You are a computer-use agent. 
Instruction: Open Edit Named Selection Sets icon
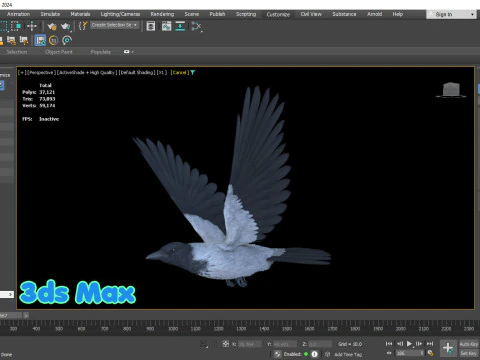point(83,26)
